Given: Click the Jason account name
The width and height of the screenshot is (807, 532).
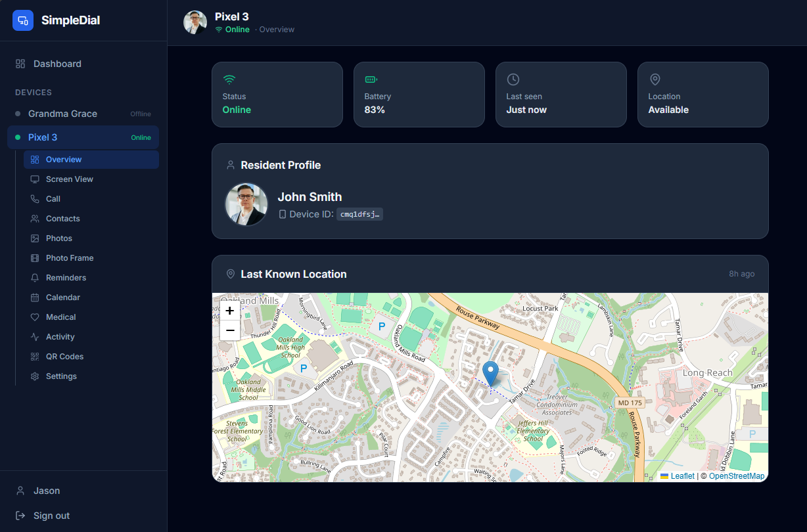Looking at the screenshot, I should [47, 491].
